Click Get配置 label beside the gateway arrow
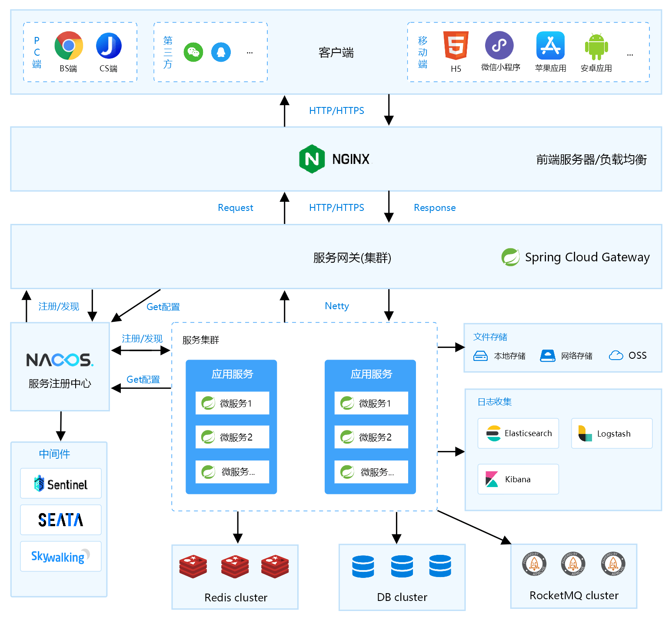672x624 pixels. 163,307
